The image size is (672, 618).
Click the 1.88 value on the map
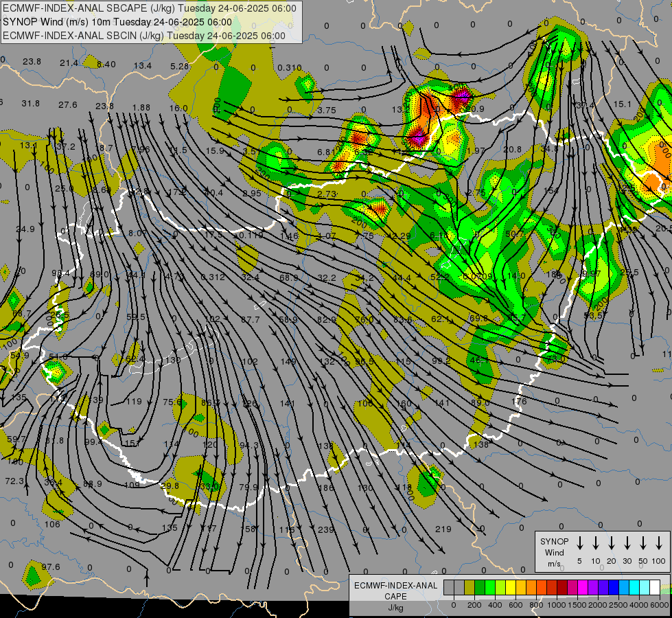(141, 107)
